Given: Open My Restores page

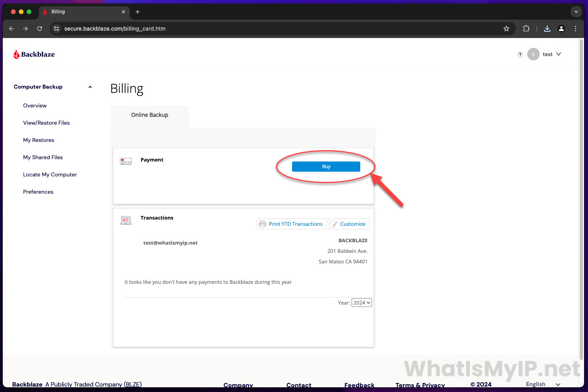Looking at the screenshot, I should coord(38,140).
